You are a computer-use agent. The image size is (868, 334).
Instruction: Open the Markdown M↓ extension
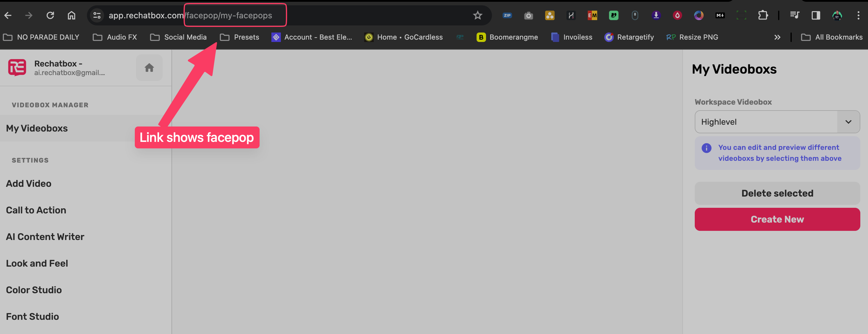point(720,15)
